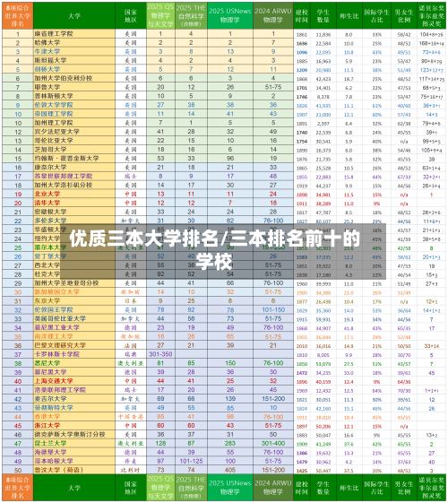Select the 405 USNews rank of 鲁汶大学
The height and width of the screenshot is (503, 448).
230,471
